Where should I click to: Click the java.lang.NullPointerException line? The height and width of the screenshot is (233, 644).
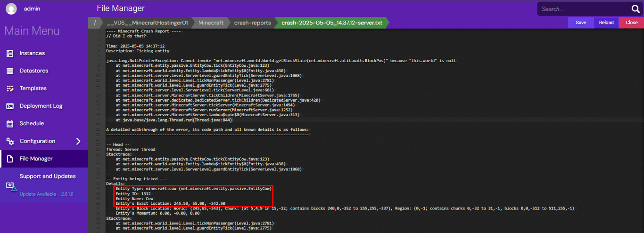click(x=281, y=60)
